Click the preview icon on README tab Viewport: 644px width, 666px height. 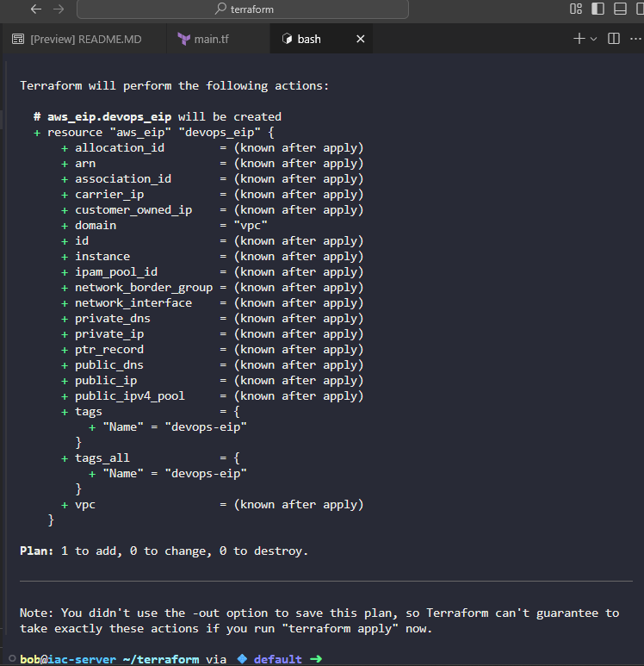coord(18,39)
